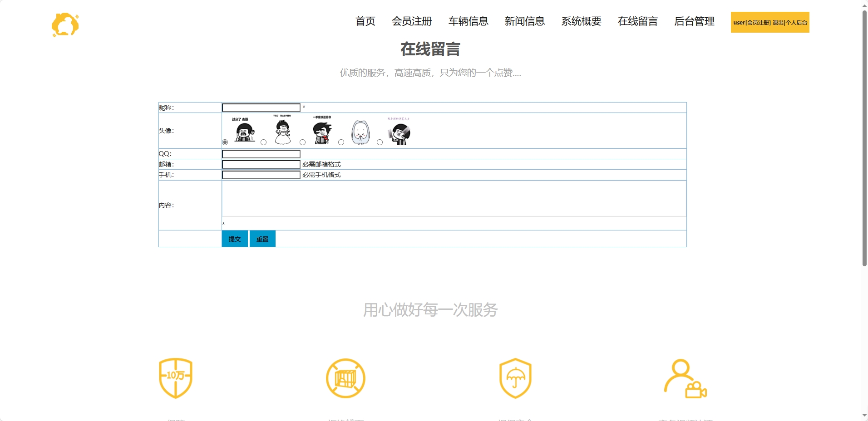The image size is (868, 421).
Task: Select the last avatar radio button
Action: click(380, 142)
